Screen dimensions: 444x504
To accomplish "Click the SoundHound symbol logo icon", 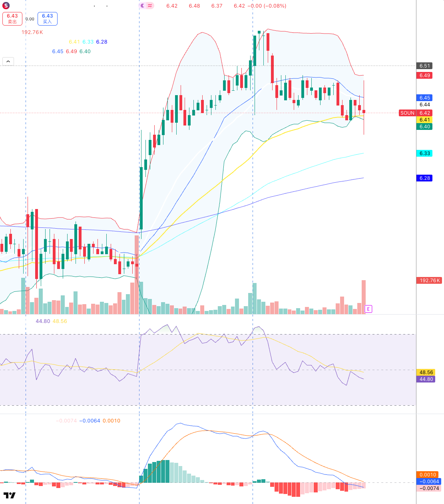I will 6,6.
